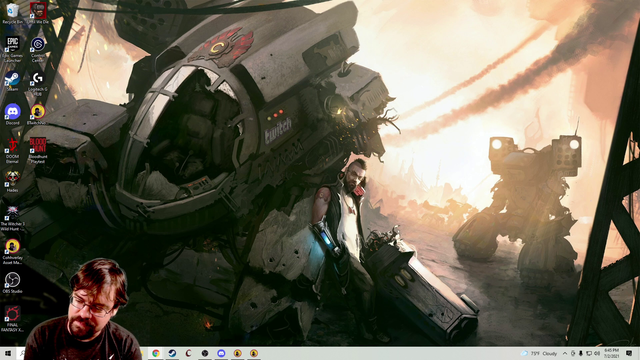
Task: Select the Bloodhunt Playtest desktop shortcut
Action: (x=38, y=150)
